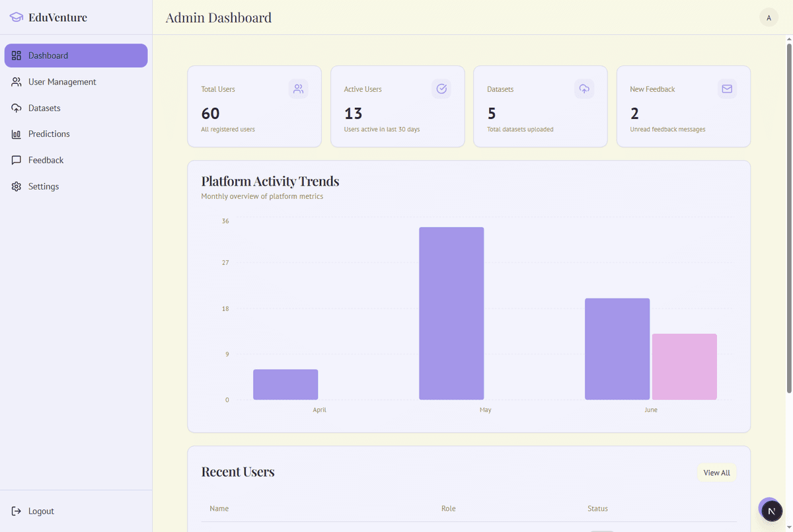The image size is (793, 532).
Task: Click the Platform Activity Trends heading
Action: coord(270,181)
